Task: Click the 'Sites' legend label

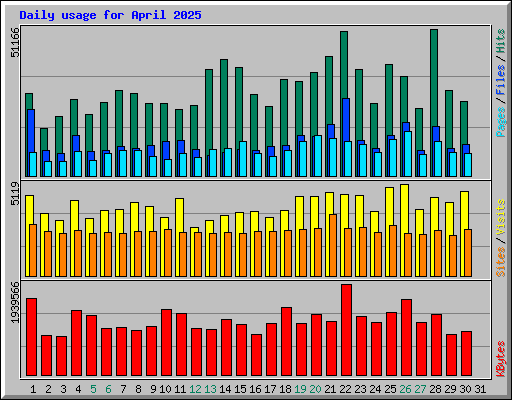Action: [x=500, y=262]
